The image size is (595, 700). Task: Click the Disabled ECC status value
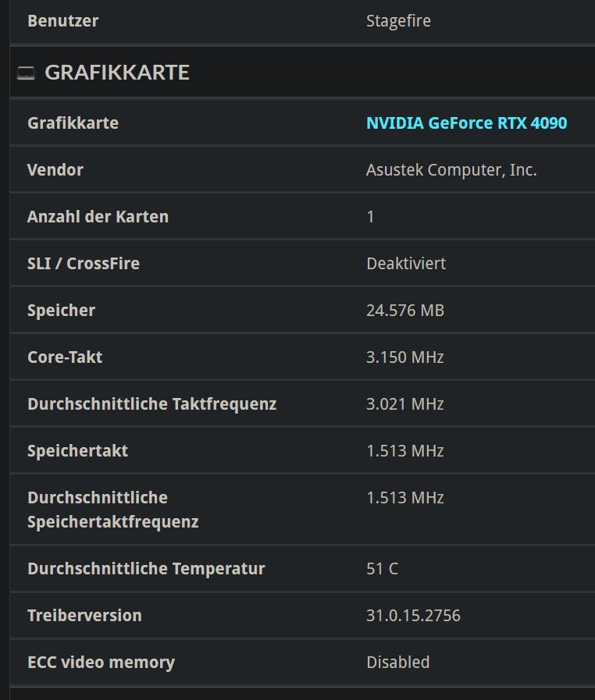pos(397,663)
